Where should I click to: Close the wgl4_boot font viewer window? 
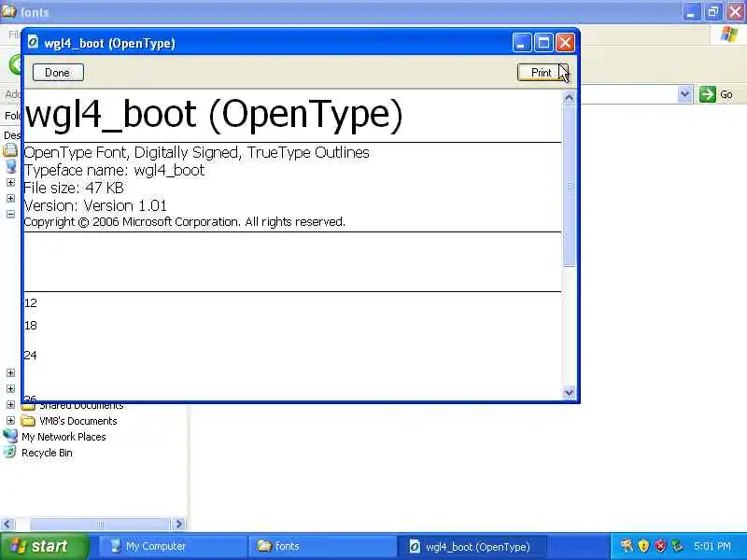point(566,43)
